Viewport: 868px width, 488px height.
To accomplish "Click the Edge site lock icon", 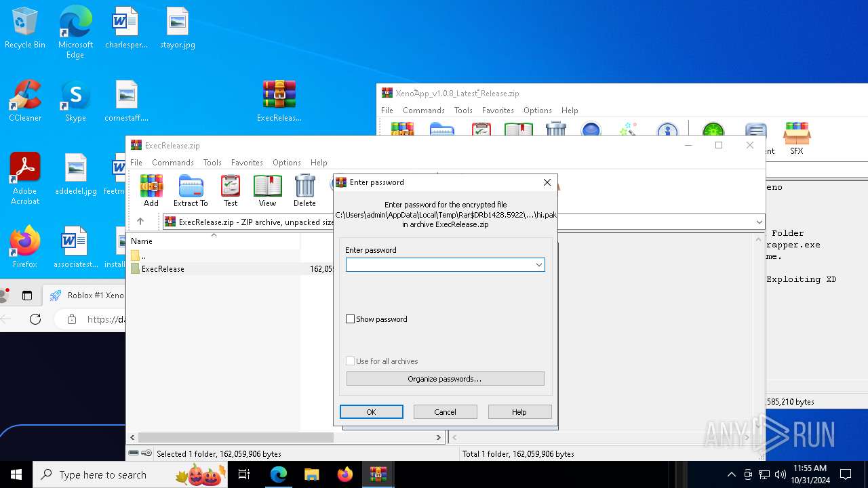I will click(x=71, y=319).
